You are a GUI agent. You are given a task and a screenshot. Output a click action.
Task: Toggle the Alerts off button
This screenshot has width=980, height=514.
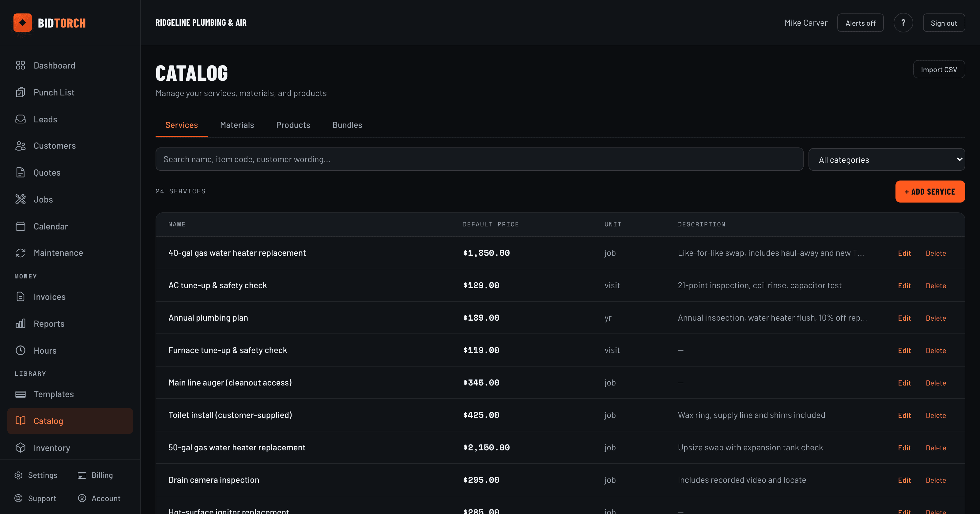(860, 23)
